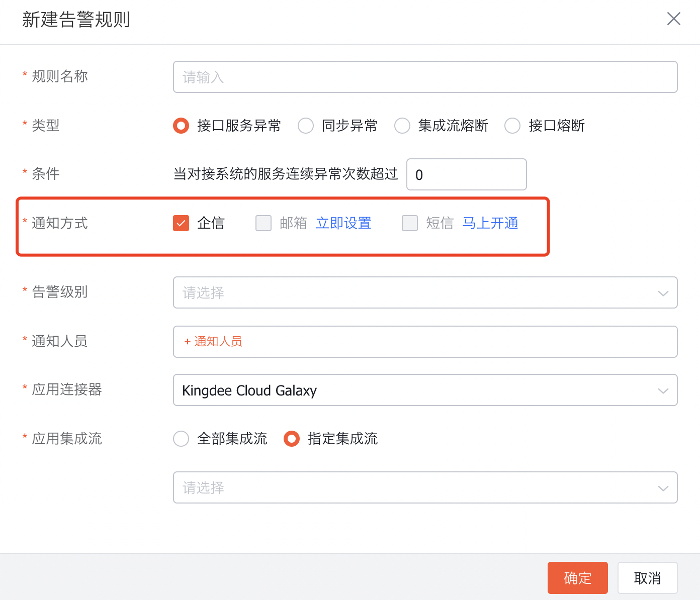Expand the 请选择 integration flow dropdown

(x=425, y=487)
